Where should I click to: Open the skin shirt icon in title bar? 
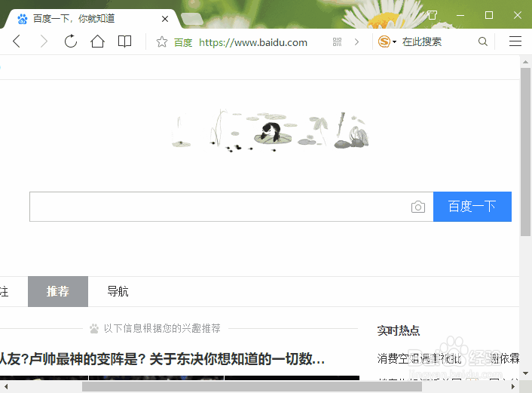[432, 15]
